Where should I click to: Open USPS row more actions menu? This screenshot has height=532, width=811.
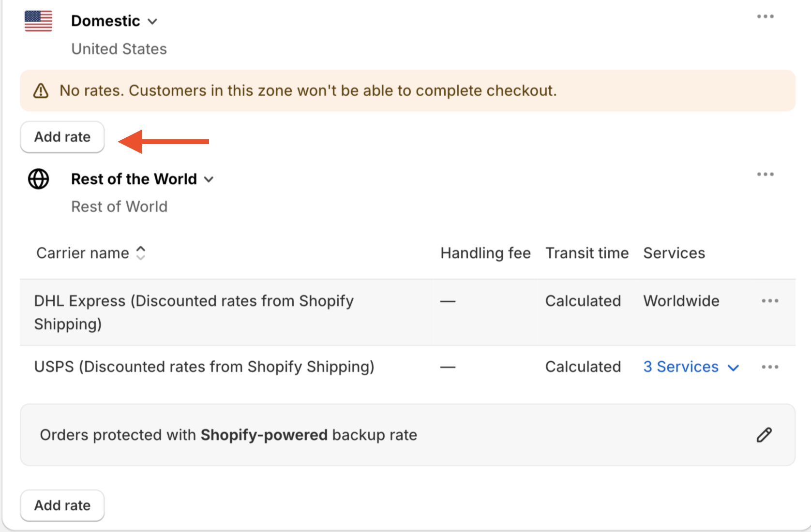(x=769, y=367)
